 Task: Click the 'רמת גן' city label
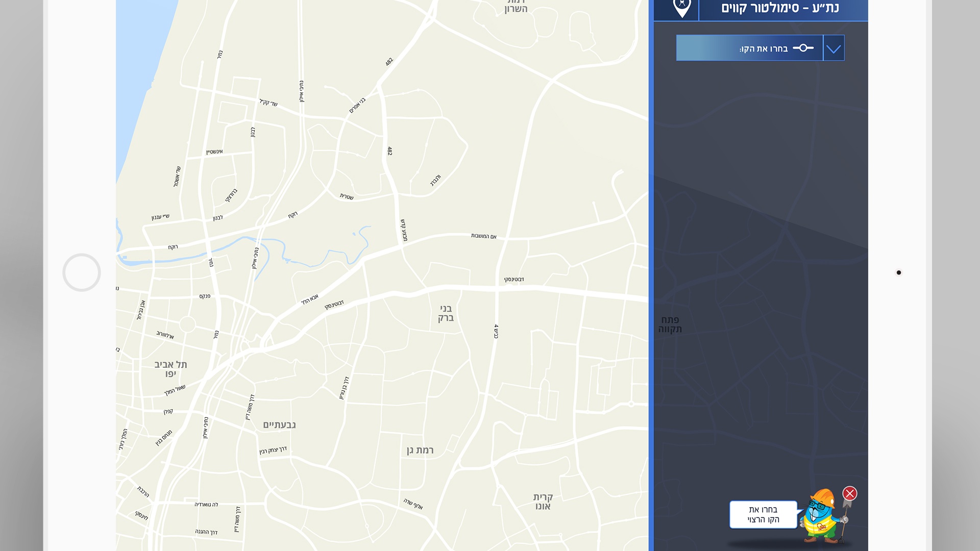(x=420, y=450)
